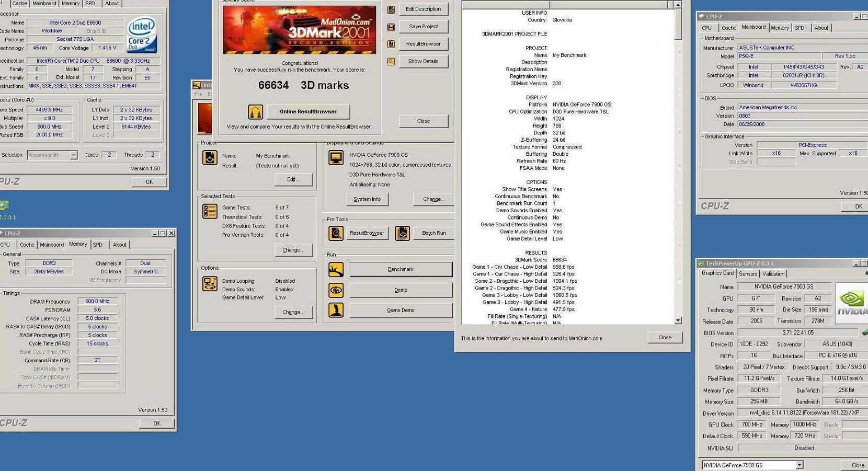The height and width of the screenshot is (471, 868).
Task: Click the 66634 3D marks score text
Action: [303, 85]
